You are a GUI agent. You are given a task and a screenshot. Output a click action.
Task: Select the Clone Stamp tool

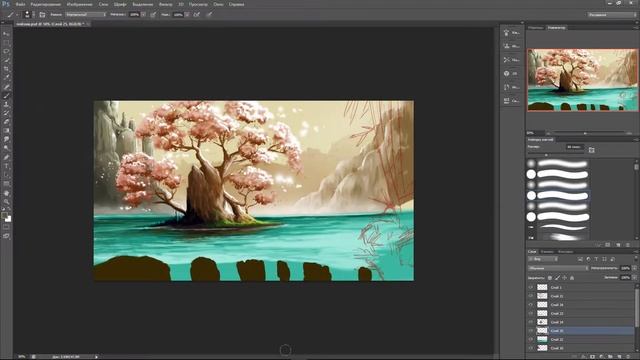coord(6,104)
